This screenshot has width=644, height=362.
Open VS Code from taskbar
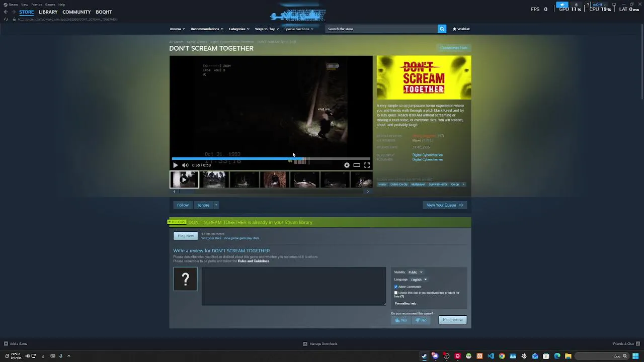point(491,356)
